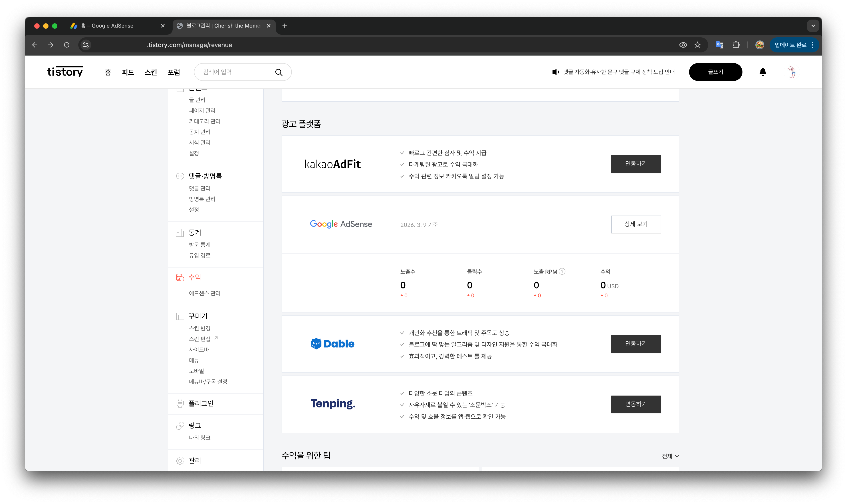Click the 노출 RPM help question icon
The height and width of the screenshot is (504, 847).
tap(562, 271)
